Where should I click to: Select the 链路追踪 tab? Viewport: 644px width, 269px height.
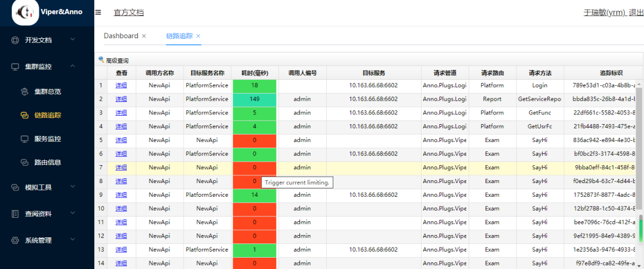tap(179, 36)
